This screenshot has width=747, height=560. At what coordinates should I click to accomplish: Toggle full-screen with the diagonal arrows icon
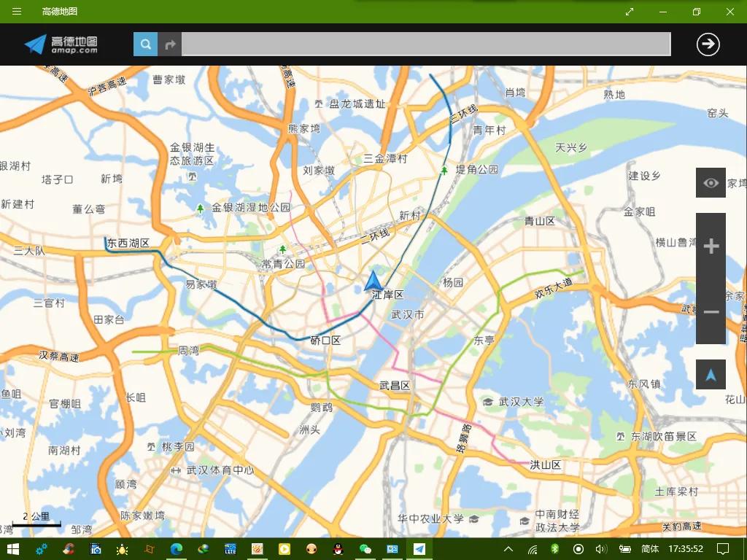(x=630, y=12)
